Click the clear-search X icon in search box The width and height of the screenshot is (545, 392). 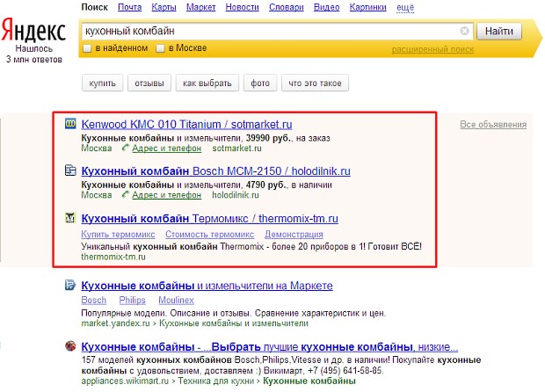pos(464,31)
